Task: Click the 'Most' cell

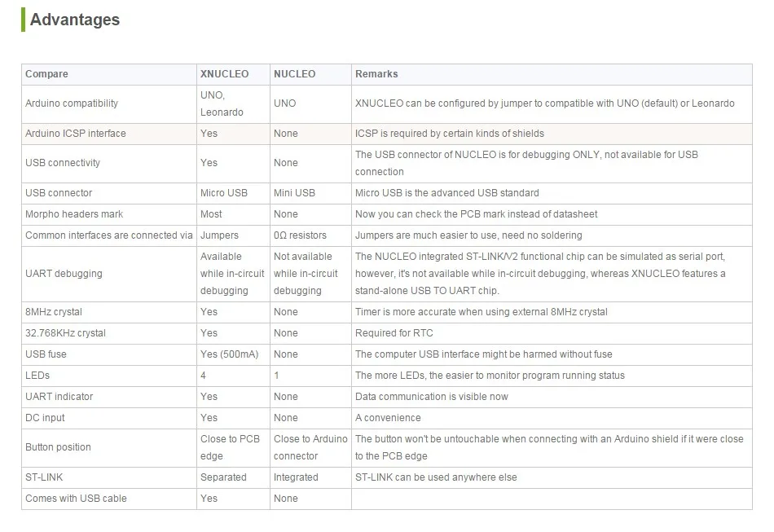Action: point(211,214)
